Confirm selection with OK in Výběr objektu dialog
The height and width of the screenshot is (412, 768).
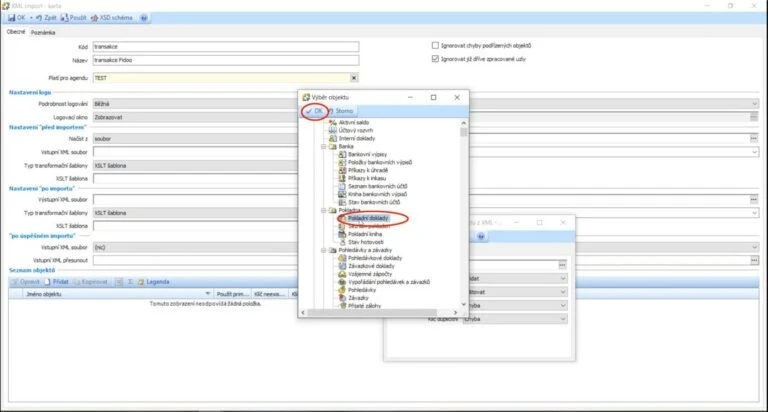[x=314, y=111]
